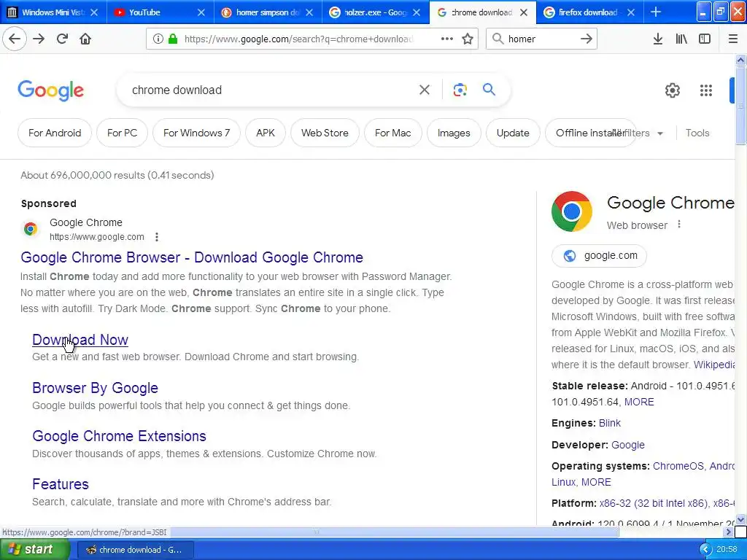747x560 pixels.
Task: Bookmark this page with the star
Action: [468, 39]
